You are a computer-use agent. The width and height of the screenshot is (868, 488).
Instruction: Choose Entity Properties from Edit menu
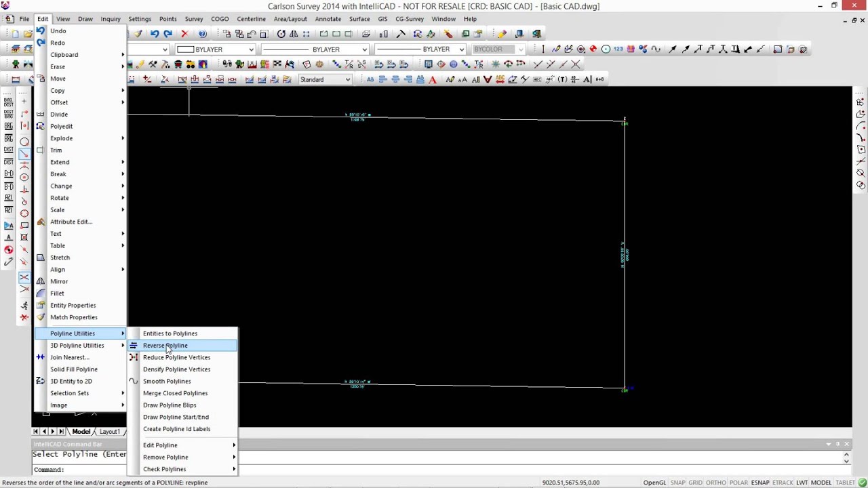tap(81, 306)
